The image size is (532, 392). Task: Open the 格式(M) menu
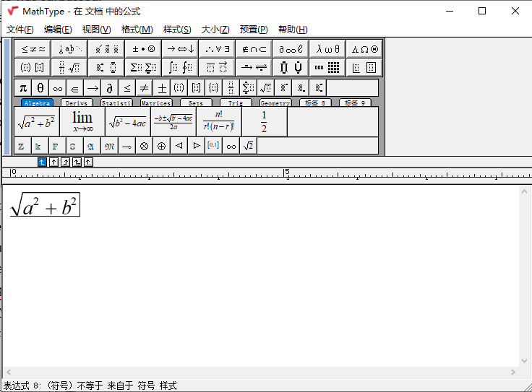point(137,30)
